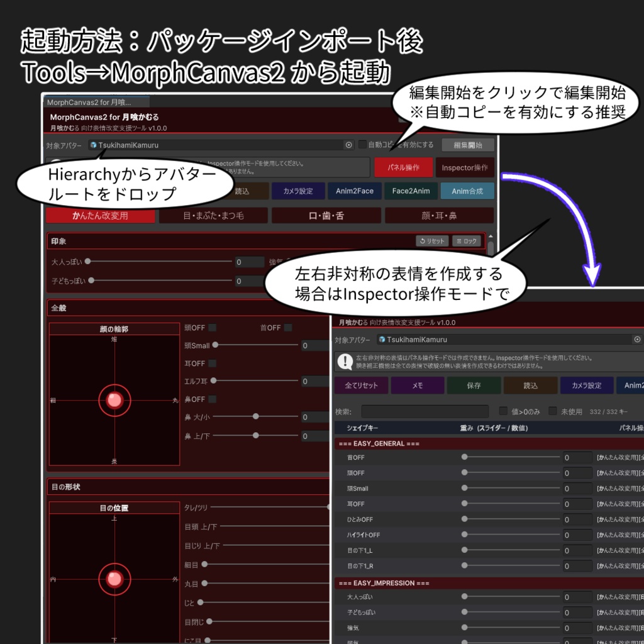Click 全てリセット in right window
Image resolution: width=644 pixels, height=644 pixels.
[361, 386]
